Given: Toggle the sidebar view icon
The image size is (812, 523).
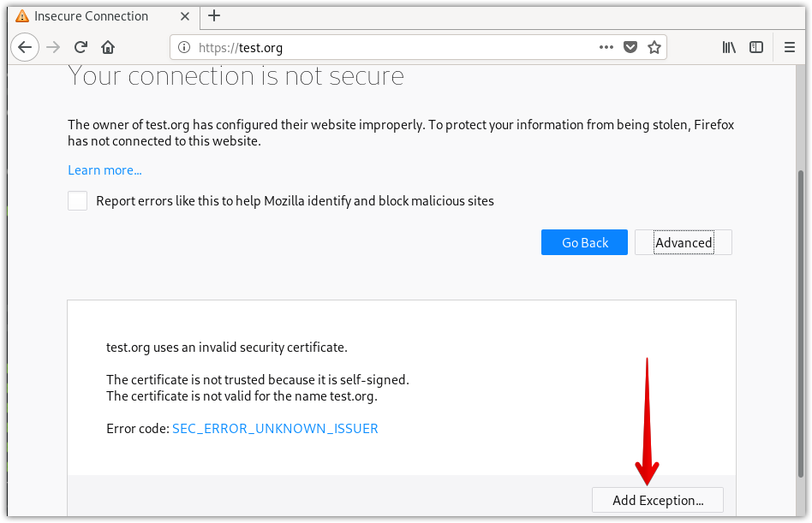Looking at the screenshot, I should [x=756, y=48].
